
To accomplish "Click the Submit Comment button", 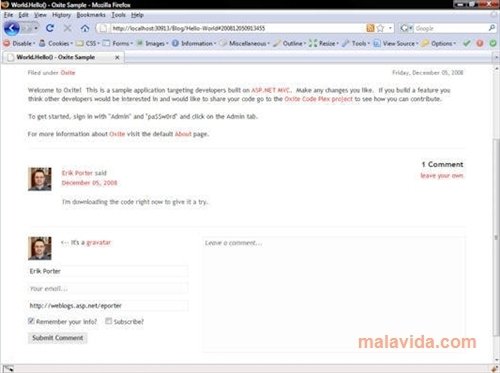I will pos(57,338).
